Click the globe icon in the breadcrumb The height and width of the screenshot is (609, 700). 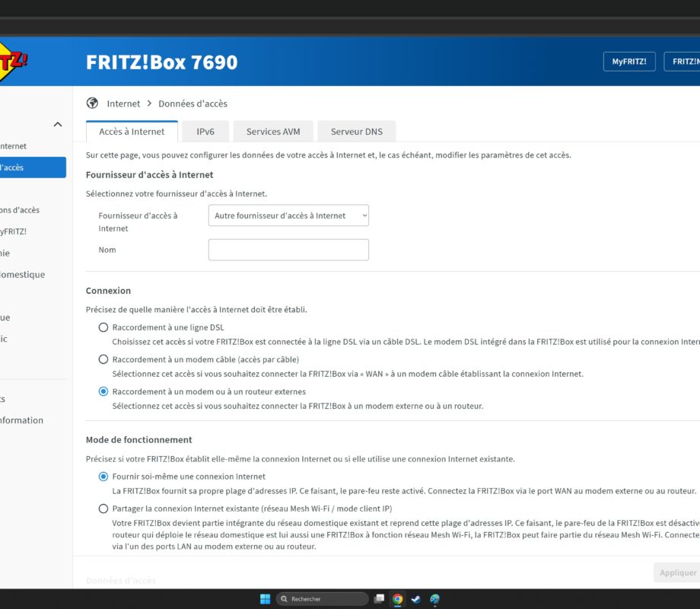pos(92,104)
